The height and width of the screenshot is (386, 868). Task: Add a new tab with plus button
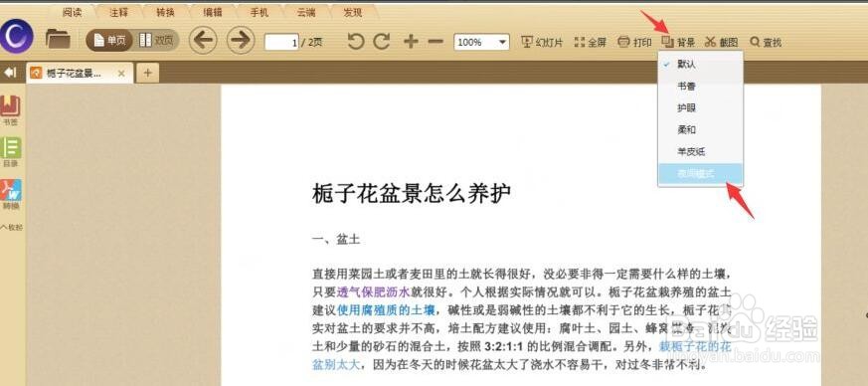click(148, 73)
